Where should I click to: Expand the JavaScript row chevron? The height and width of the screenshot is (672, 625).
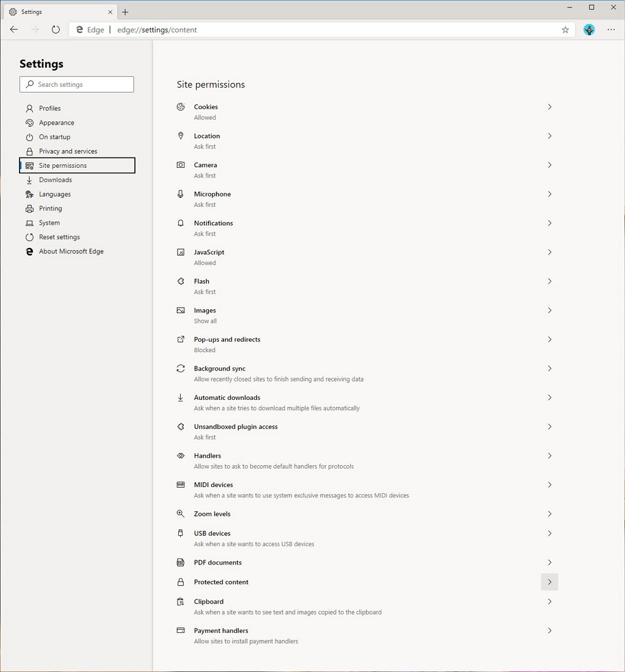(549, 253)
